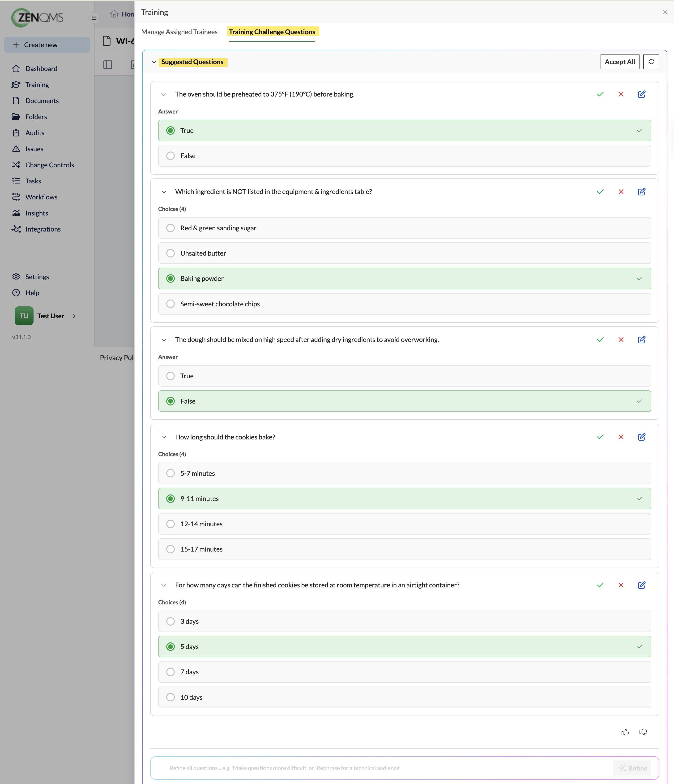This screenshot has width=674, height=784.
Task: Edit the dough mixing speed question
Action: click(642, 340)
